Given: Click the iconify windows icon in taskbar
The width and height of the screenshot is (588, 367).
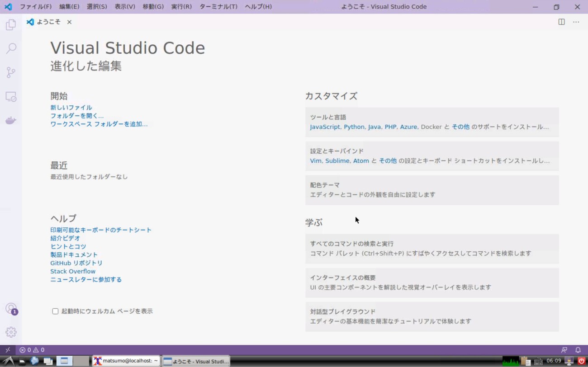Looking at the screenshot, I should tap(47, 361).
